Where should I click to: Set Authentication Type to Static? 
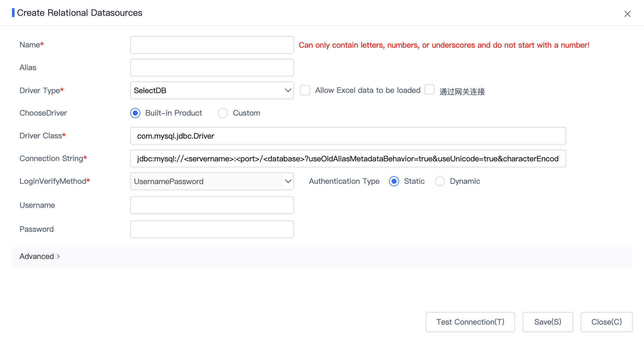pos(394,181)
